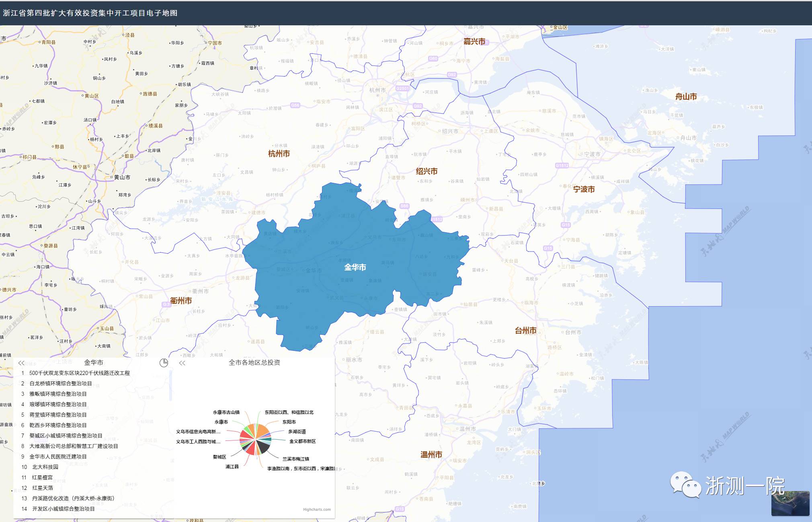Select project 白龙桥镇环境综合整治项目
This screenshot has width=812, height=522.
pyautogui.click(x=60, y=383)
